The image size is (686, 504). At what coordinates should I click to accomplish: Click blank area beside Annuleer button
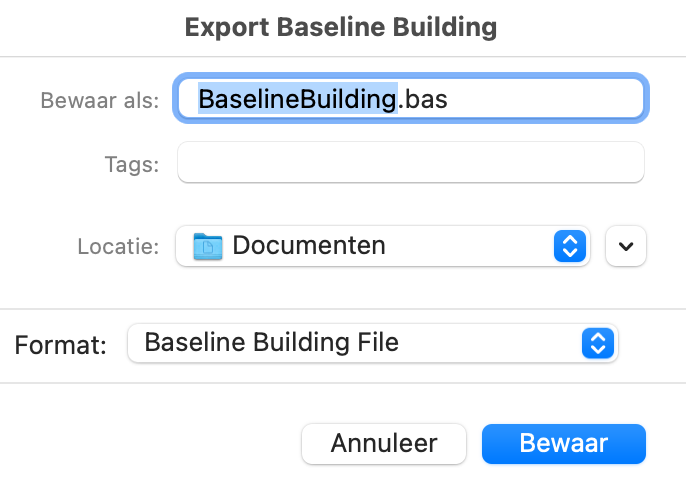[x=153, y=444]
